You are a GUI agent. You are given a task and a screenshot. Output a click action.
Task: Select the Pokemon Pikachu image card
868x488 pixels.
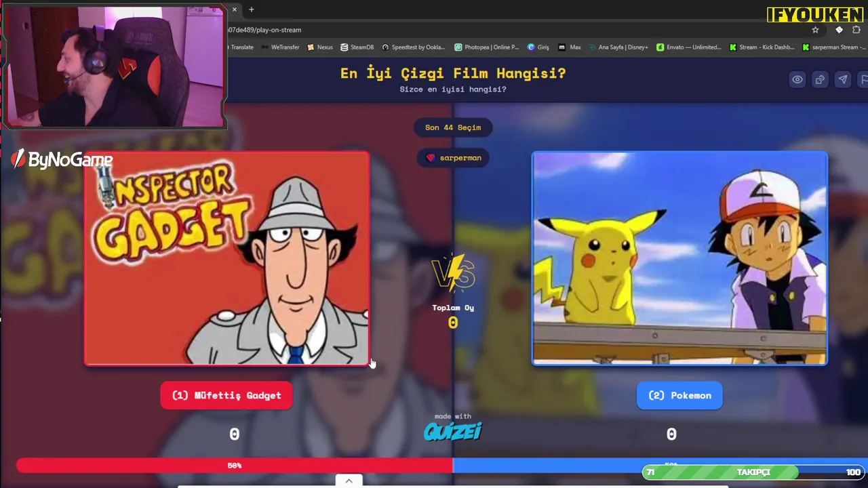coord(679,258)
